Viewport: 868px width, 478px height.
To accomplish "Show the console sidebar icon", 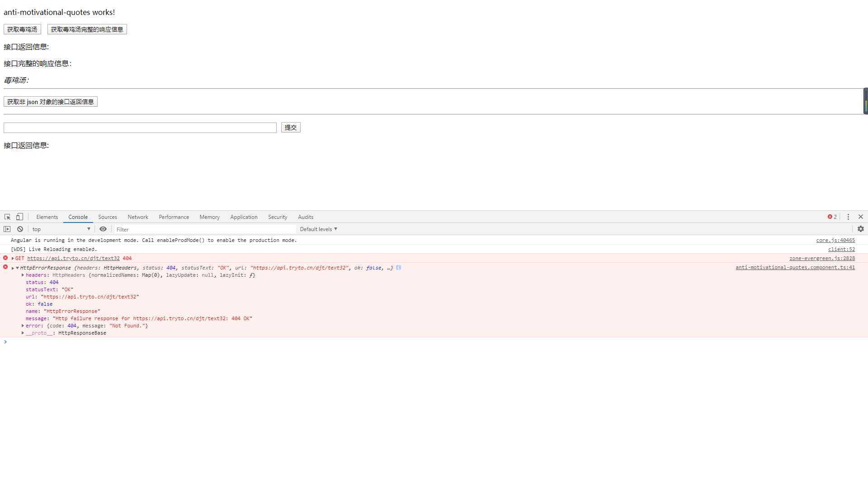I will click(7, 229).
